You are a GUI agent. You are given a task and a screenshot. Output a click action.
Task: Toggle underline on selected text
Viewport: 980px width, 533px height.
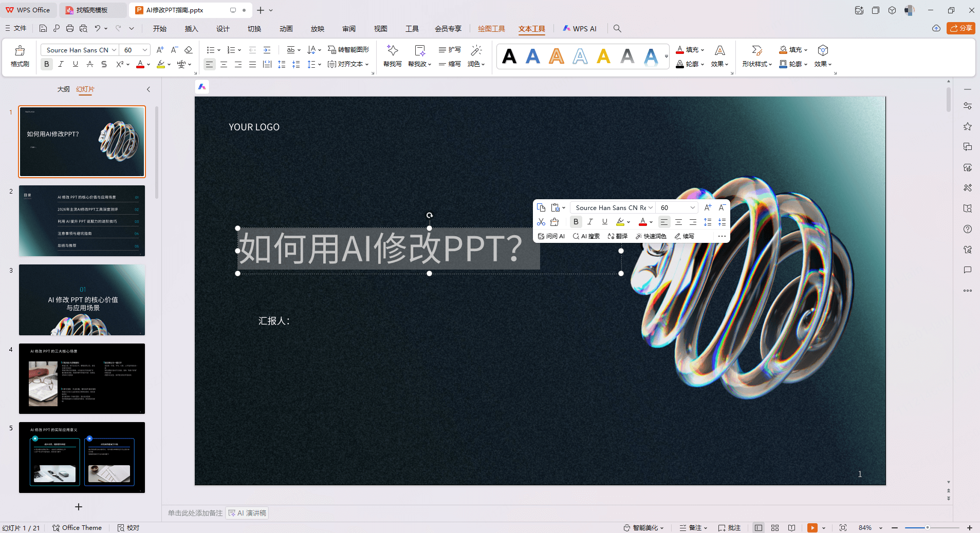pos(605,222)
